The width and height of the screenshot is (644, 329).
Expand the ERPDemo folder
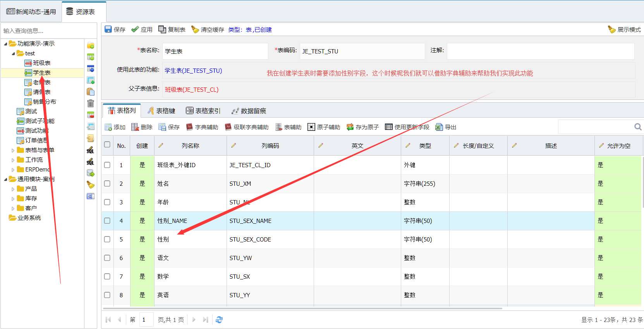click(13, 170)
